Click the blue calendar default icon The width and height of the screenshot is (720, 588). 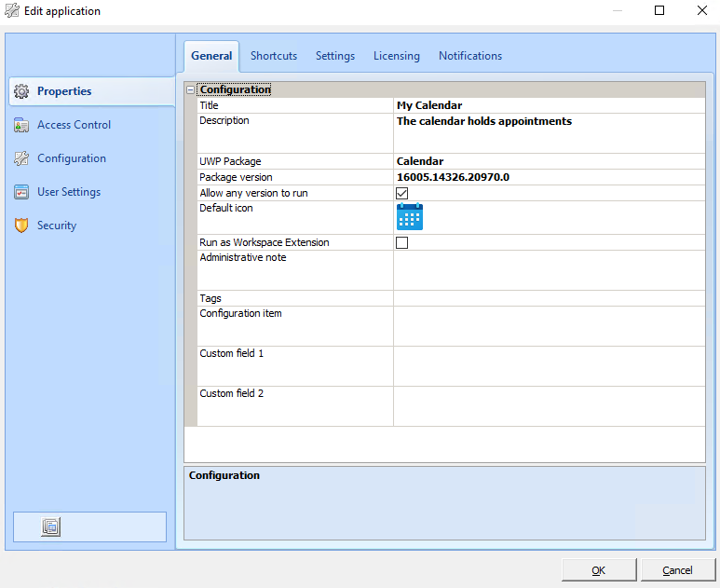point(410,217)
